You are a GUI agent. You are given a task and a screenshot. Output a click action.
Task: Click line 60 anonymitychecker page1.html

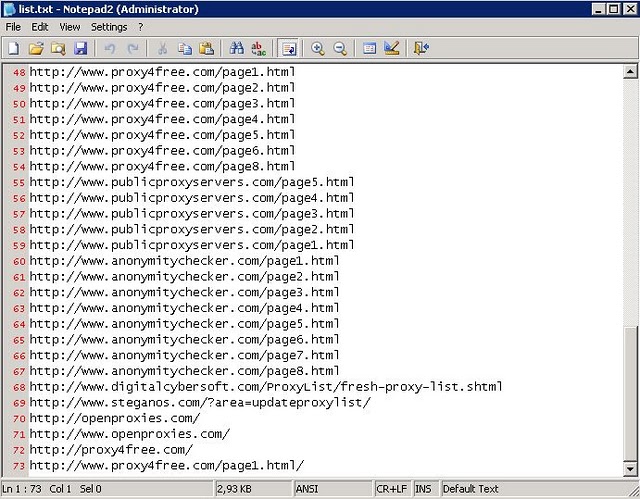click(x=184, y=261)
